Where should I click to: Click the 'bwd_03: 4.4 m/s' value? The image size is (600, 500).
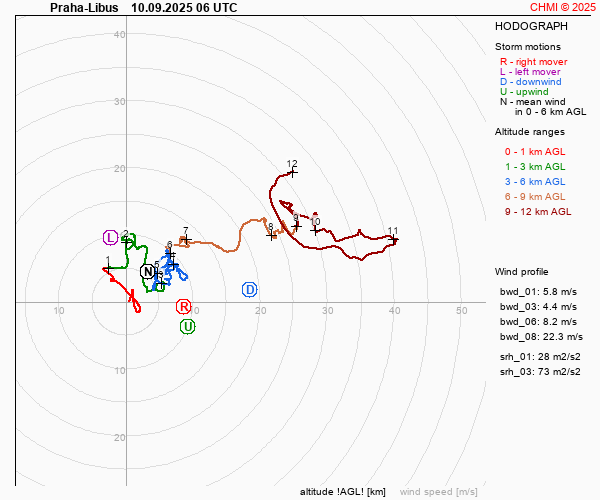click(x=538, y=306)
